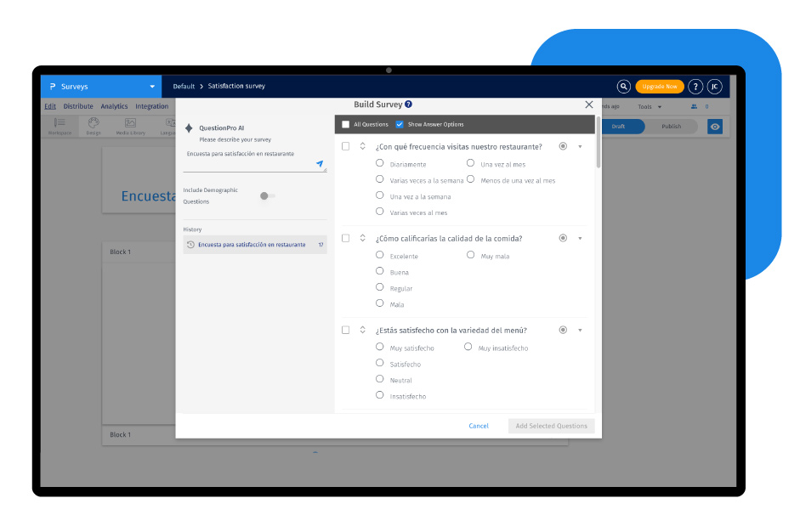
Task: Open the search icon in header
Action: (623, 87)
